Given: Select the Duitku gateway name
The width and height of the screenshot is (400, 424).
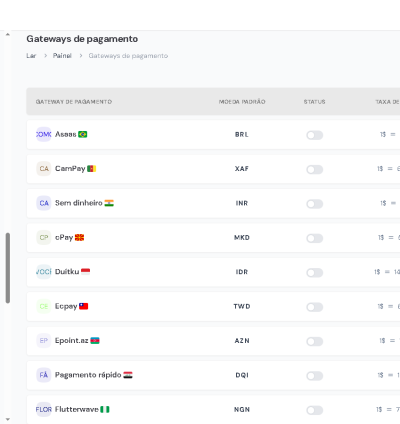Looking at the screenshot, I should tap(67, 272).
